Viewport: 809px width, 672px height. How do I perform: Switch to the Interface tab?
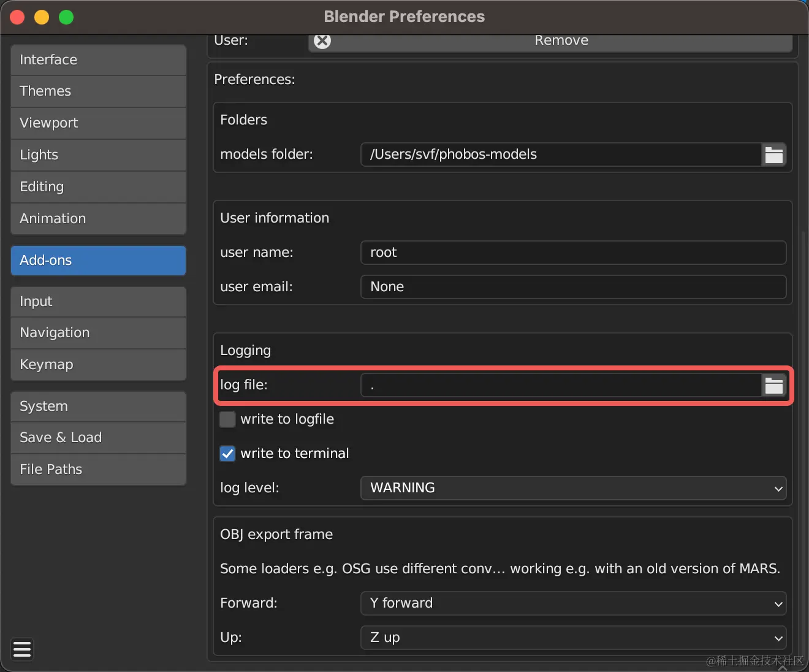point(97,59)
